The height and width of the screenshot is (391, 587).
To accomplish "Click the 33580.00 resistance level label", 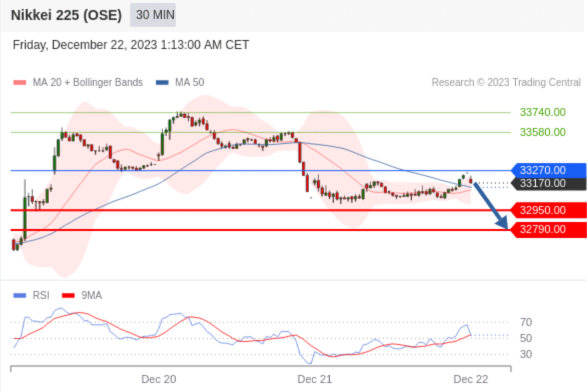I will click(542, 132).
